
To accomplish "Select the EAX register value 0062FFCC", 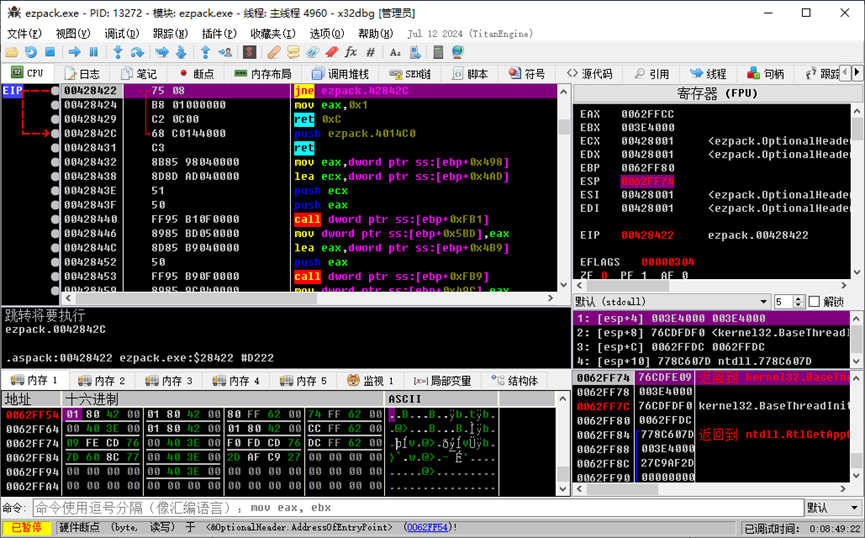I will coord(647,114).
